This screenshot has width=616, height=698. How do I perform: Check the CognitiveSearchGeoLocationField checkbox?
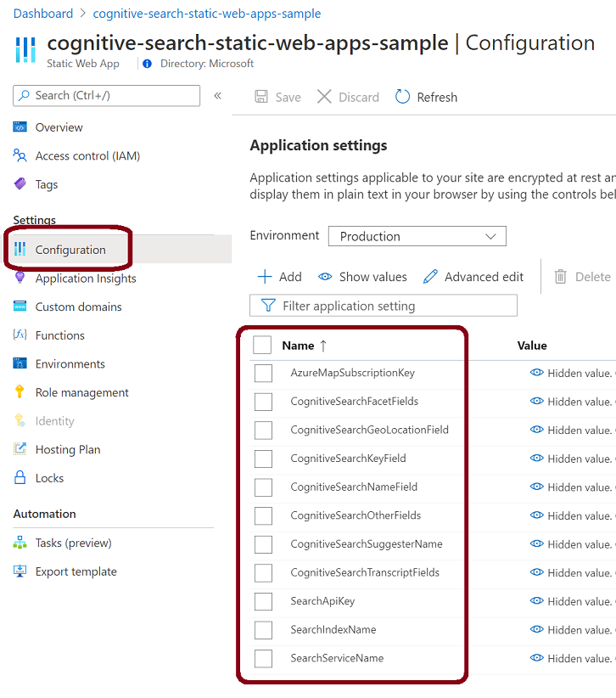[263, 430]
